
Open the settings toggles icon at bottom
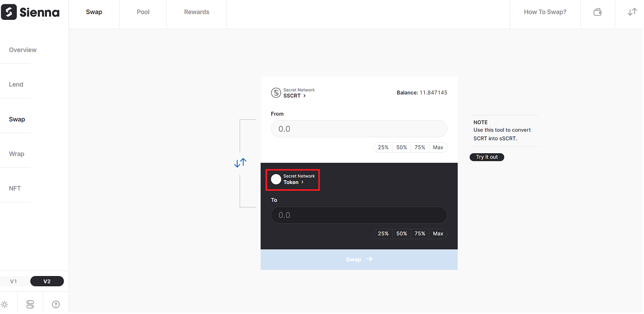tap(30, 304)
